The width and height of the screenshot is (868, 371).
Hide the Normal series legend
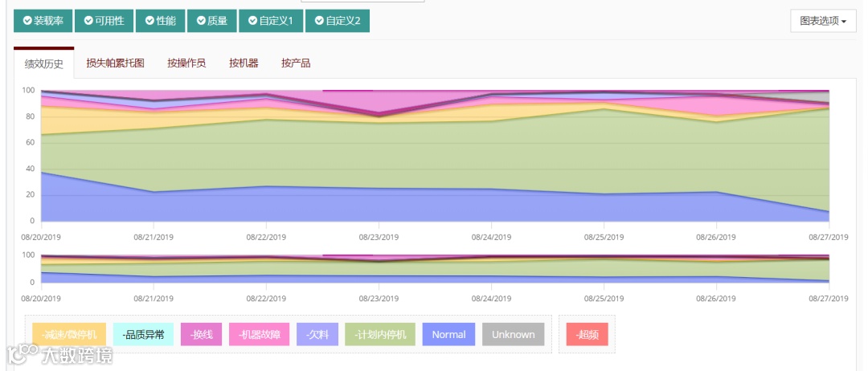[449, 335]
